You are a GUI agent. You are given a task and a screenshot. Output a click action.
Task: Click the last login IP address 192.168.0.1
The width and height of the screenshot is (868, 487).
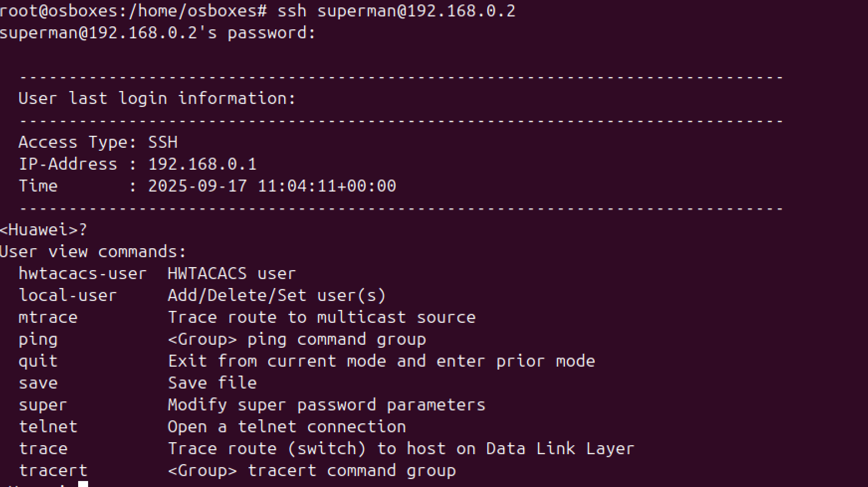coord(202,164)
